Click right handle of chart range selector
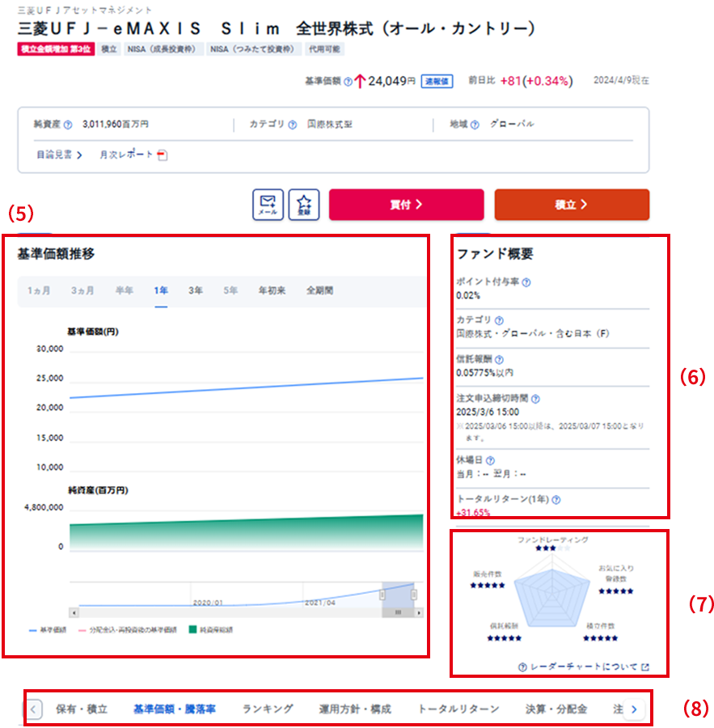 tap(414, 595)
